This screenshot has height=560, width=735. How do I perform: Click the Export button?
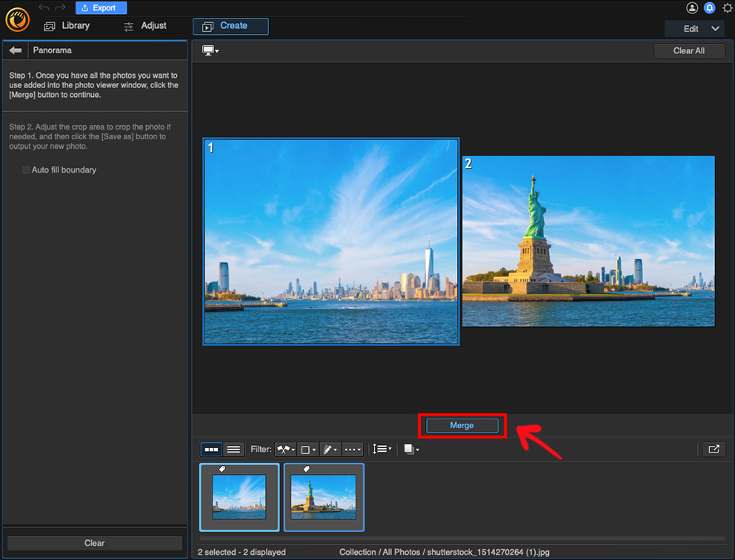coord(101,8)
